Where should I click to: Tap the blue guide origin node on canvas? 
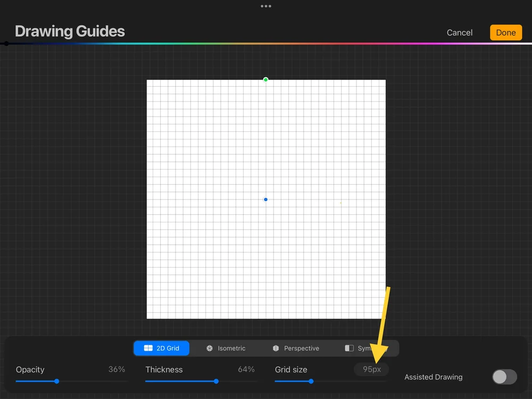(265, 199)
